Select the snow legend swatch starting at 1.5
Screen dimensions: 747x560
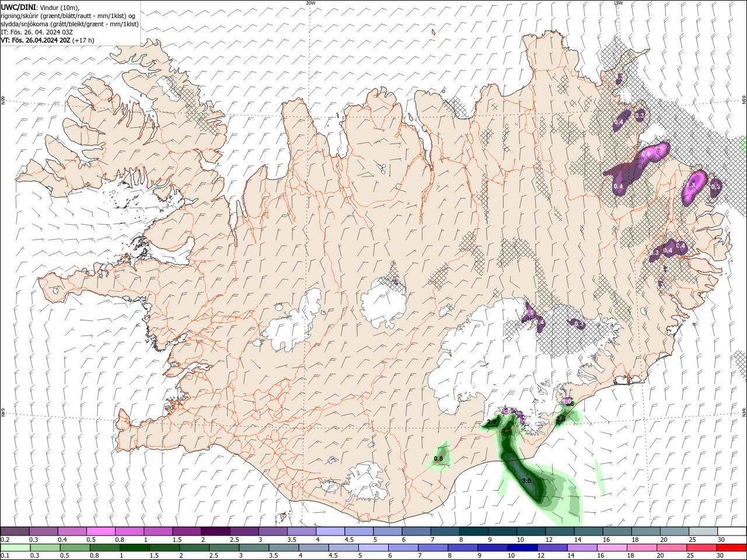point(187,531)
